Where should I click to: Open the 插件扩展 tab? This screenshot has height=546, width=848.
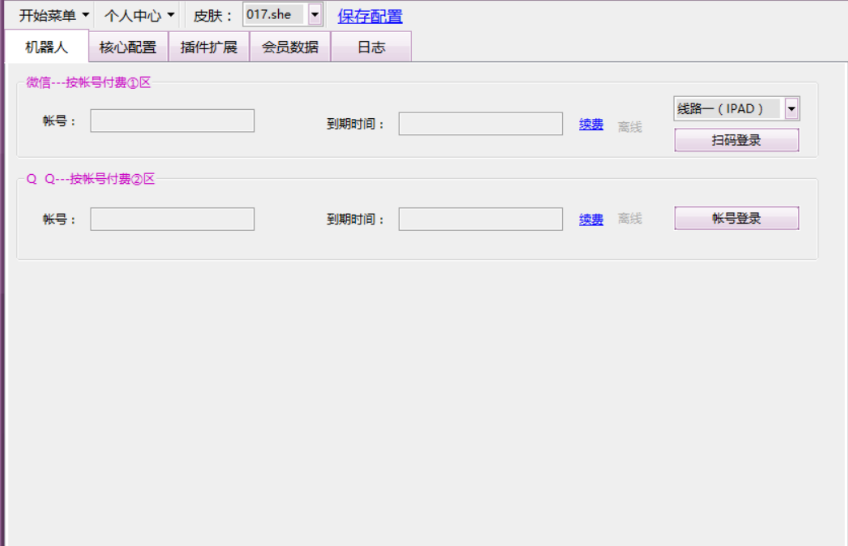tap(209, 47)
